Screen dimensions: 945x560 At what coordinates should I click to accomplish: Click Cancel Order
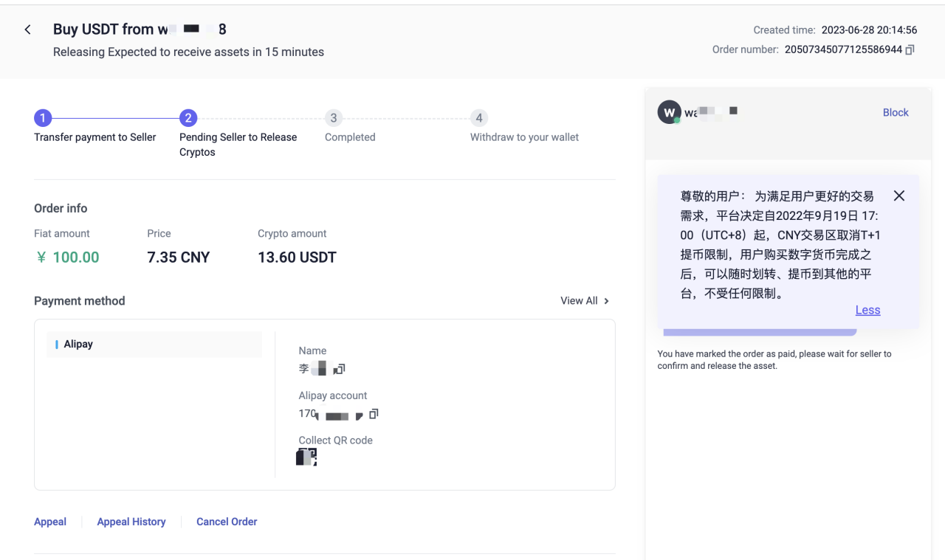227,522
